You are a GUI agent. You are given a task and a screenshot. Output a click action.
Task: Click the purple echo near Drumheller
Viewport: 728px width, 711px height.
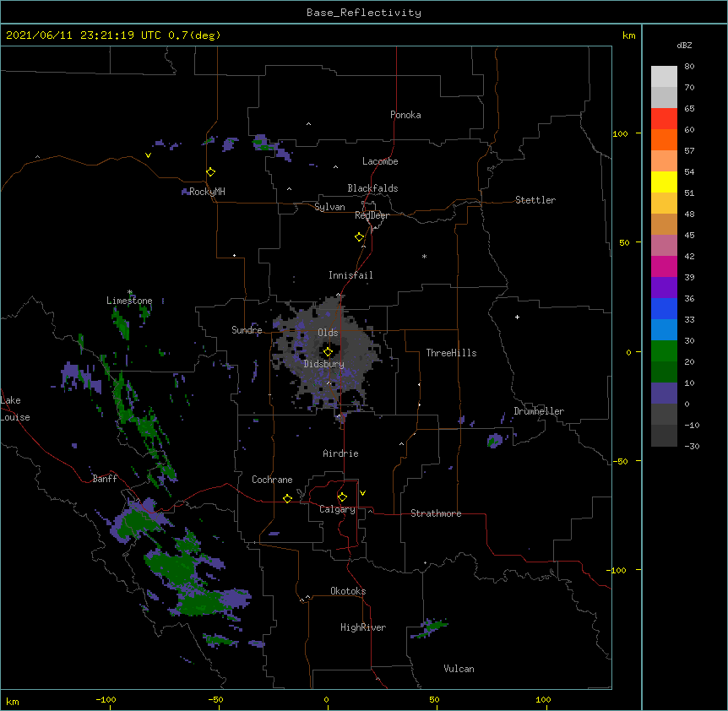point(495,441)
